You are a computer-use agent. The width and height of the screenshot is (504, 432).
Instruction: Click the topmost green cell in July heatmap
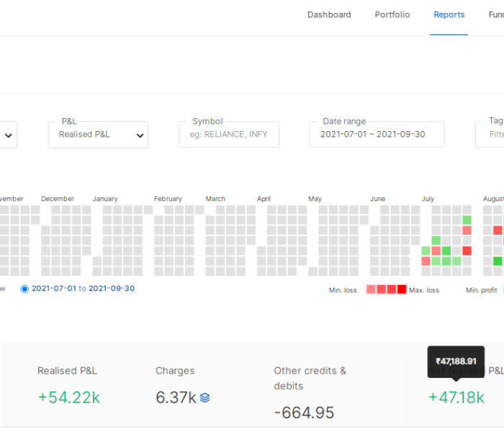(467, 220)
